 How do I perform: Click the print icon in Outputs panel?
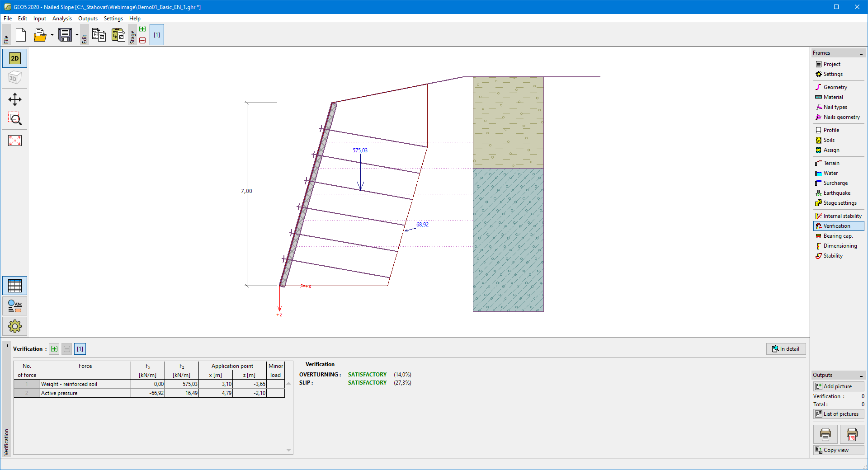click(x=825, y=434)
